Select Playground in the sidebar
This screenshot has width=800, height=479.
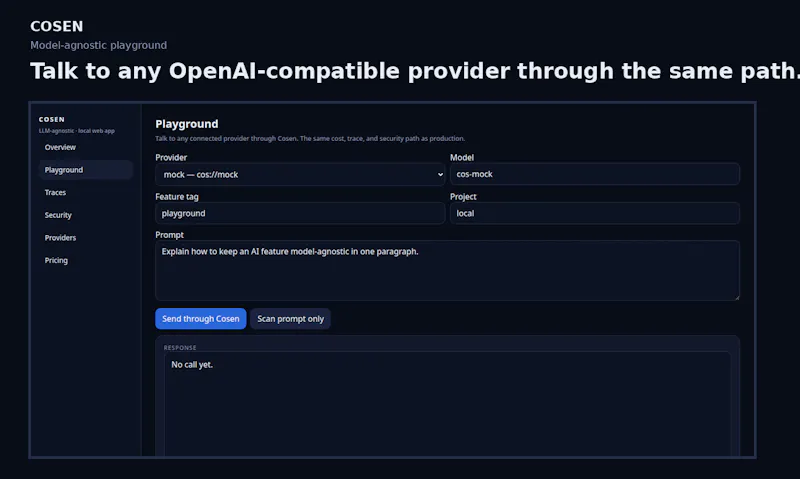(85, 170)
